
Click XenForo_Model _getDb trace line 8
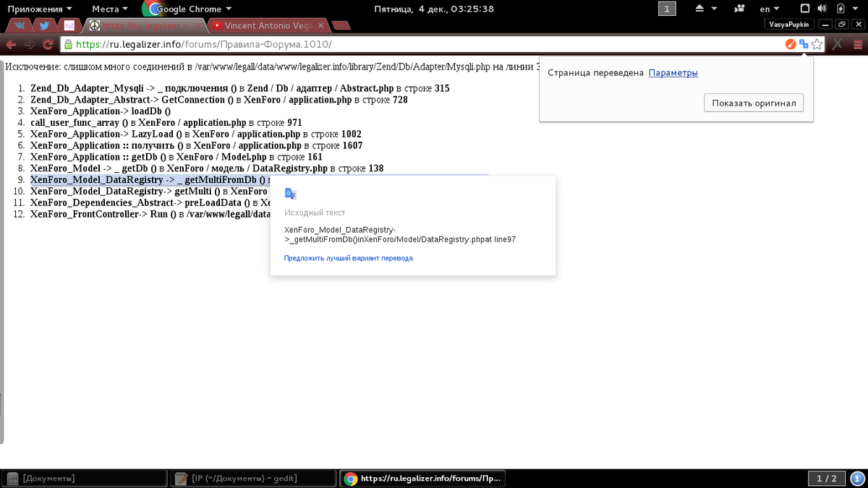tap(207, 168)
